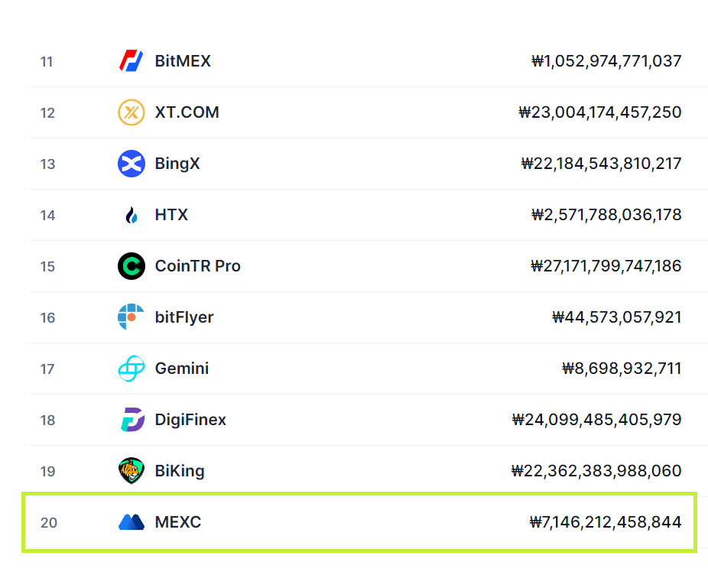Select DigiFinex volume ₩24,099,485,405,979
The image size is (708, 588).
click(x=597, y=420)
